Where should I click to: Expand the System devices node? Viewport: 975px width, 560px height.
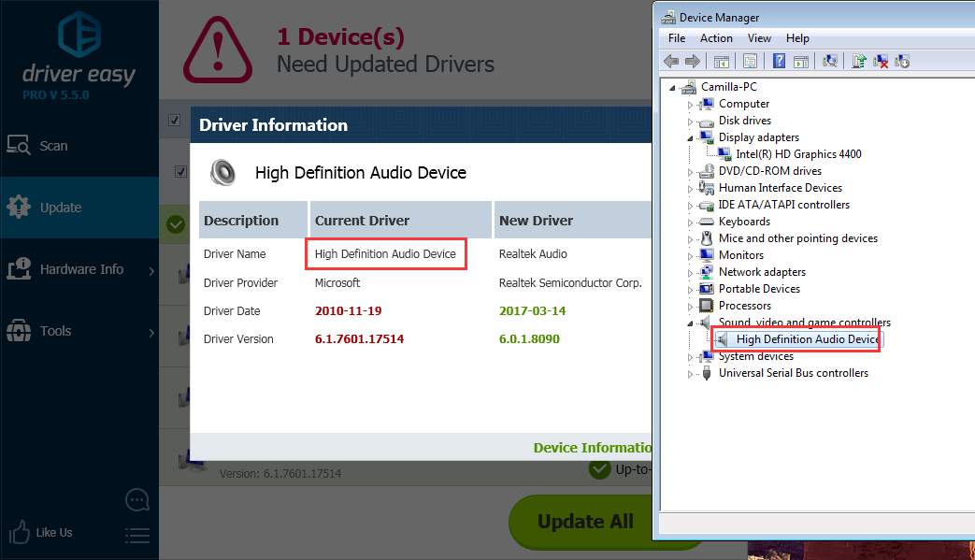coord(690,357)
